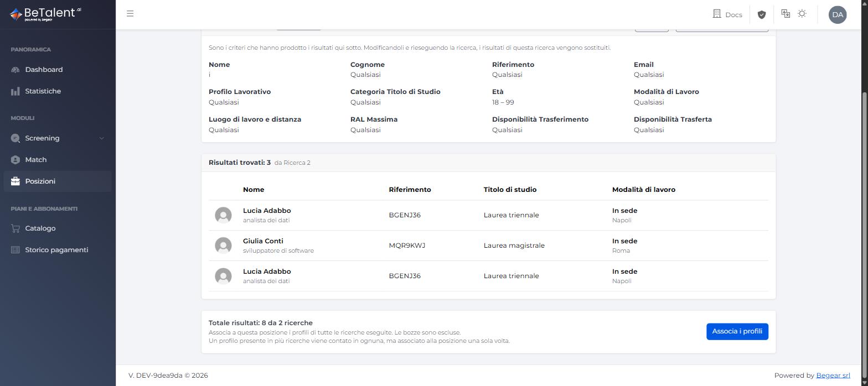Click the Età value 18 – 99
The width and height of the screenshot is (868, 386).
pyautogui.click(x=503, y=102)
